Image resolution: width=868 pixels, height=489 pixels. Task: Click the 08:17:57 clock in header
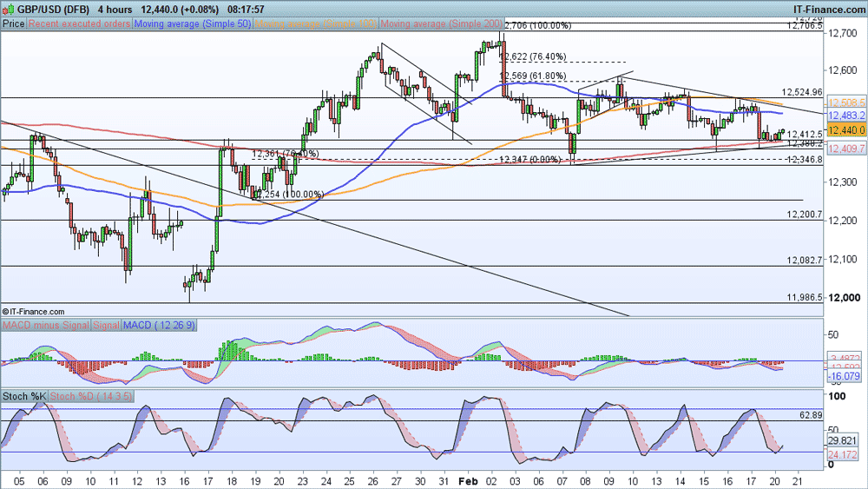click(246, 10)
